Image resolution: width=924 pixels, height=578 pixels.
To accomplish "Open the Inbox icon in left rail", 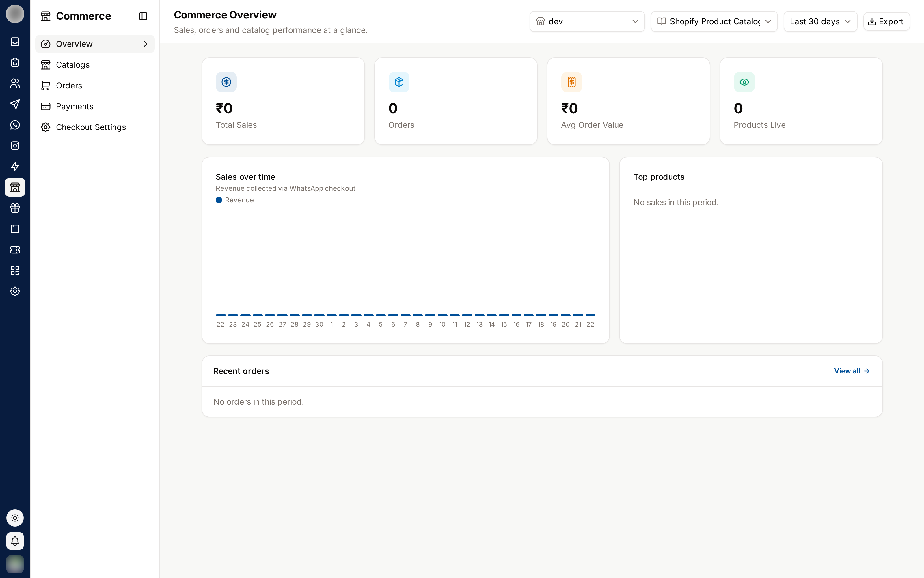I will (15, 42).
